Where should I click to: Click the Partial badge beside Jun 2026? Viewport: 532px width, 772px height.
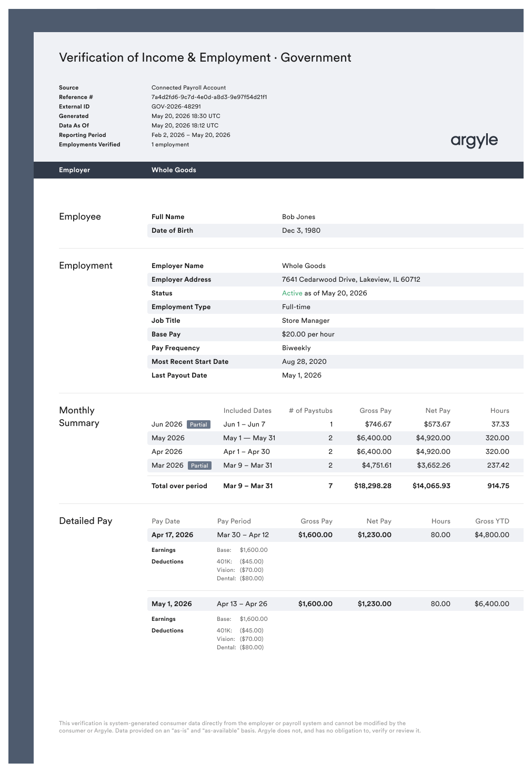tap(198, 424)
